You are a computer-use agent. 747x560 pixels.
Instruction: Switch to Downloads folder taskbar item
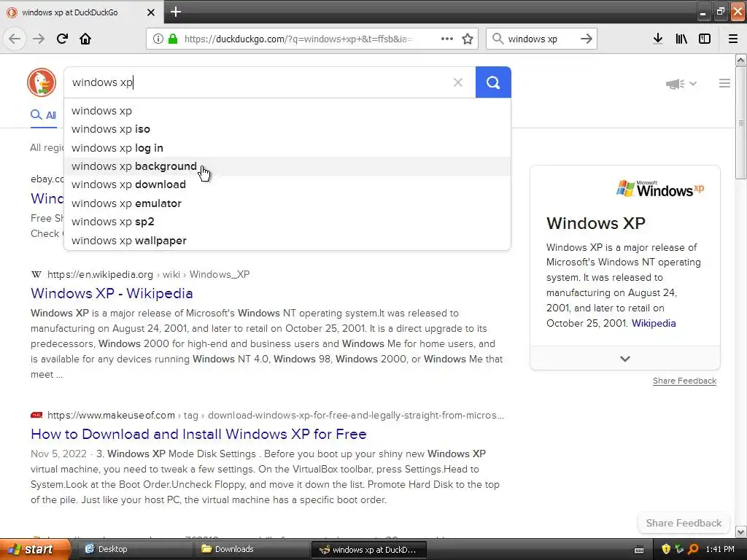coord(252,549)
